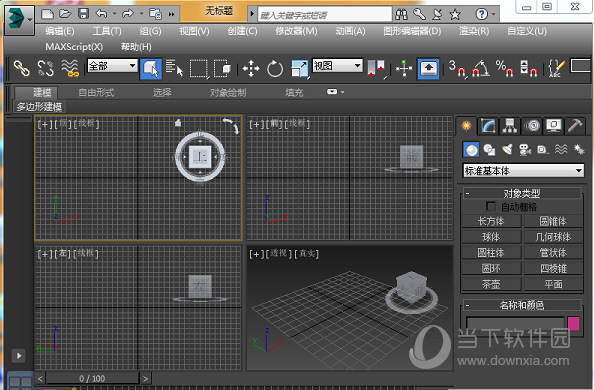The height and width of the screenshot is (390, 594).
Task: Select the Shapes category icon
Action: [x=489, y=150]
